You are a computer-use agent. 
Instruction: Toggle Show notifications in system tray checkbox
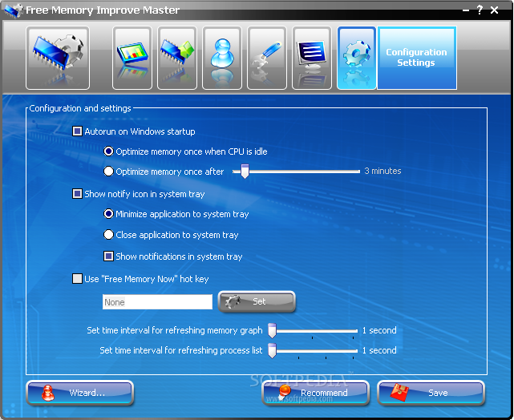(108, 256)
